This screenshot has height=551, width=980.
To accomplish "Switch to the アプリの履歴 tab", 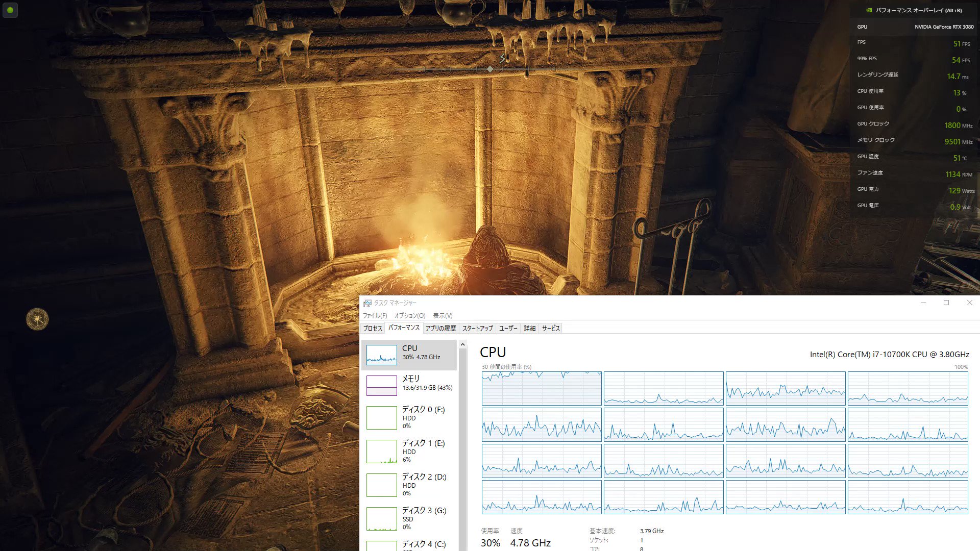I will click(440, 329).
